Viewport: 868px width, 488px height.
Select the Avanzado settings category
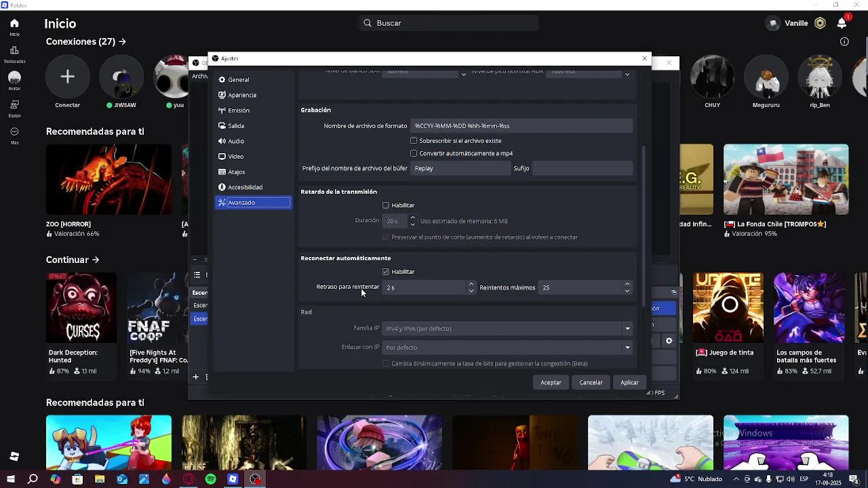point(253,203)
